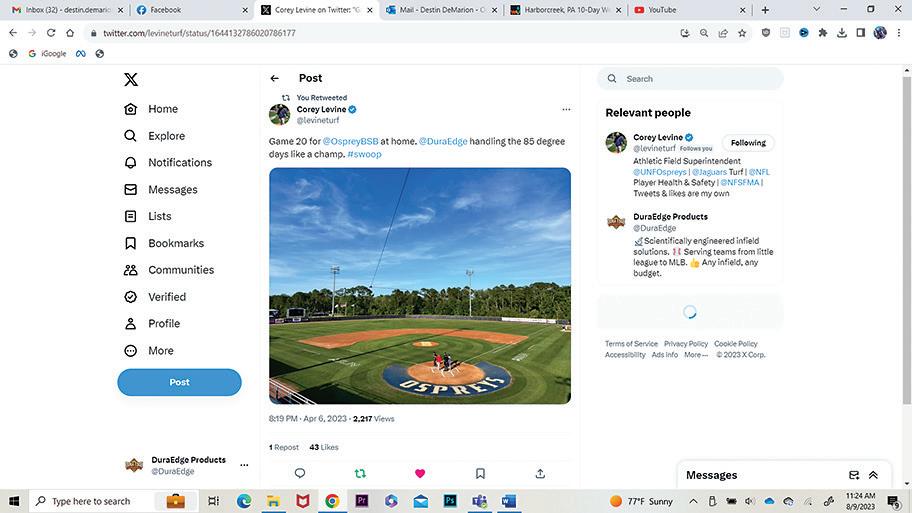Toggle the pink heart like icon
The image size is (912, 513).
[x=420, y=473]
